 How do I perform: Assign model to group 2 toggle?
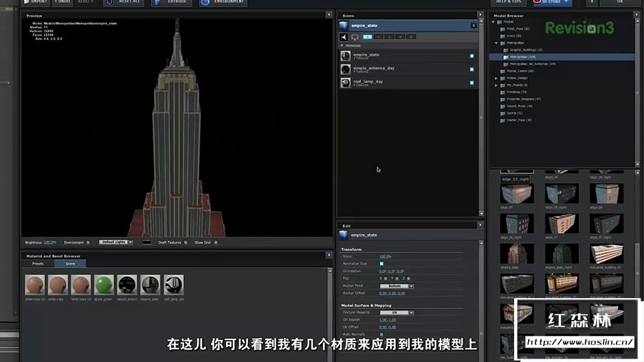coord(378,37)
